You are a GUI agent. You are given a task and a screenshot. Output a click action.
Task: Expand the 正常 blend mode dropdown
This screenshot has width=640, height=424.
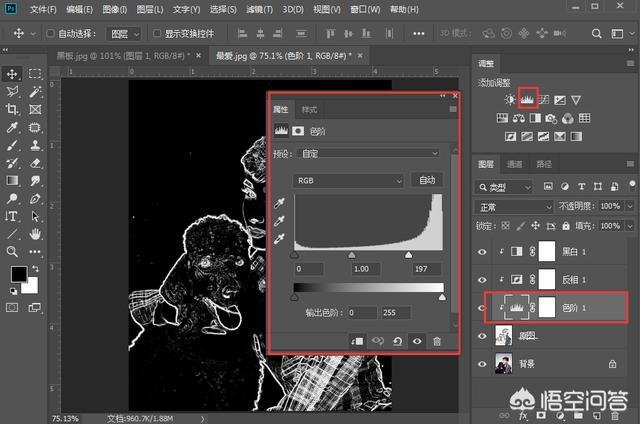[x=512, y=206]
